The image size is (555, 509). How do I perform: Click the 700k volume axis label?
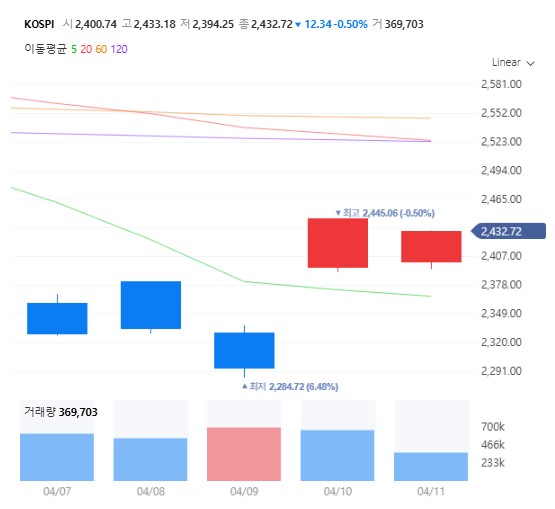pyautogui.click(x=493, y=427)
